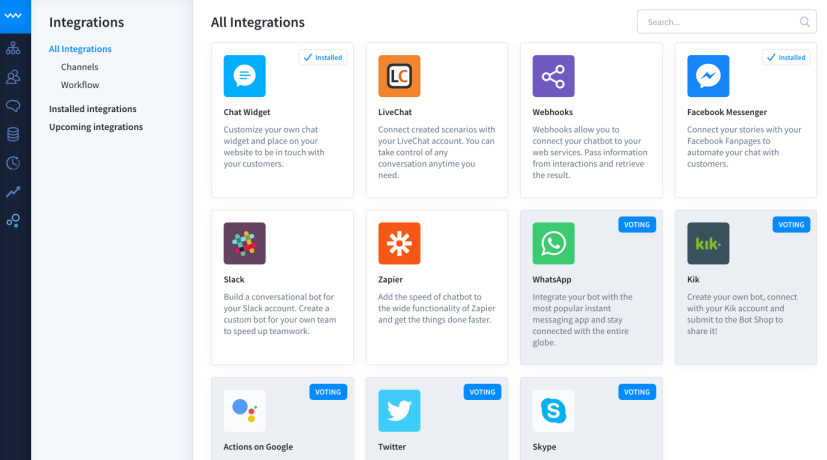Click the database icon in sidebar
The image size is (827, 460).
pos(13,134)
